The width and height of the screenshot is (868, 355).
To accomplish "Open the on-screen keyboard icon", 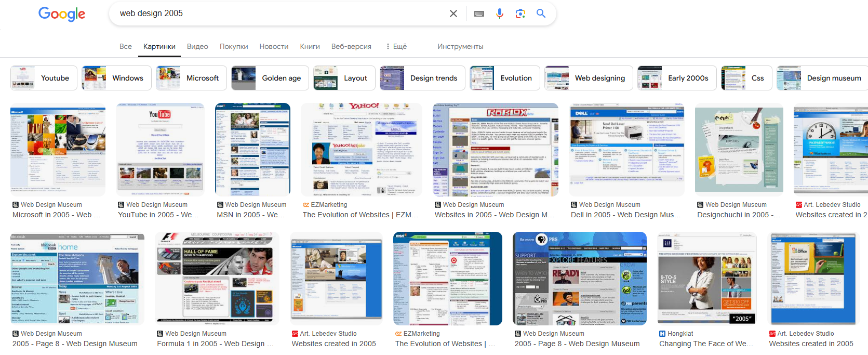I will tap(479, 14).
